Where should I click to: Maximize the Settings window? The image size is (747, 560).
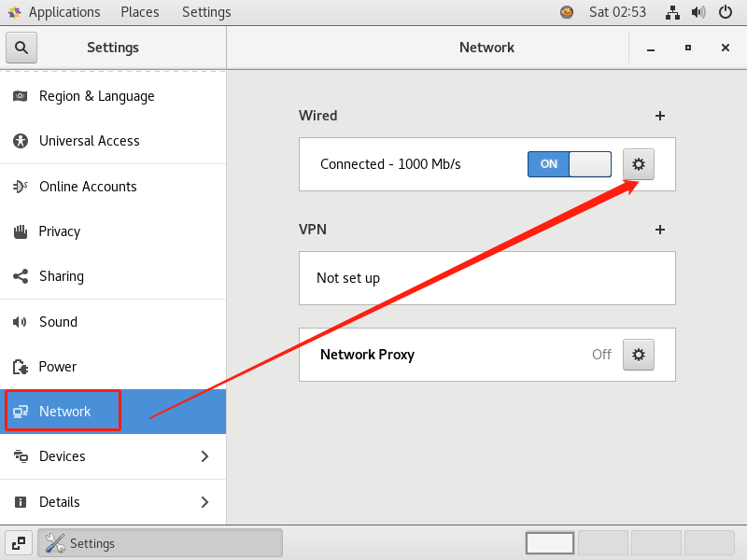(688, 48)
